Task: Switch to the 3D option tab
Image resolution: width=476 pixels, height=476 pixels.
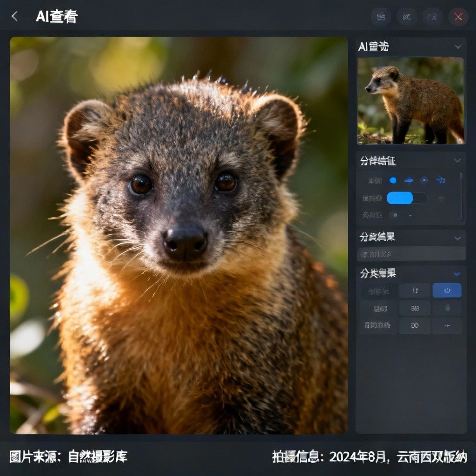Action: (416, 308)
